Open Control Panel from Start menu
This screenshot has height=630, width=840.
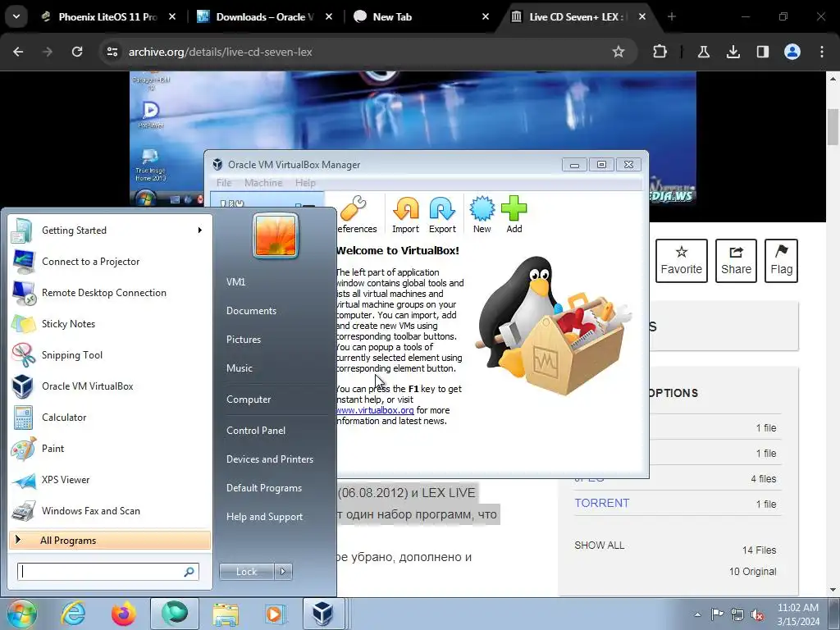[x=256, y=431]
